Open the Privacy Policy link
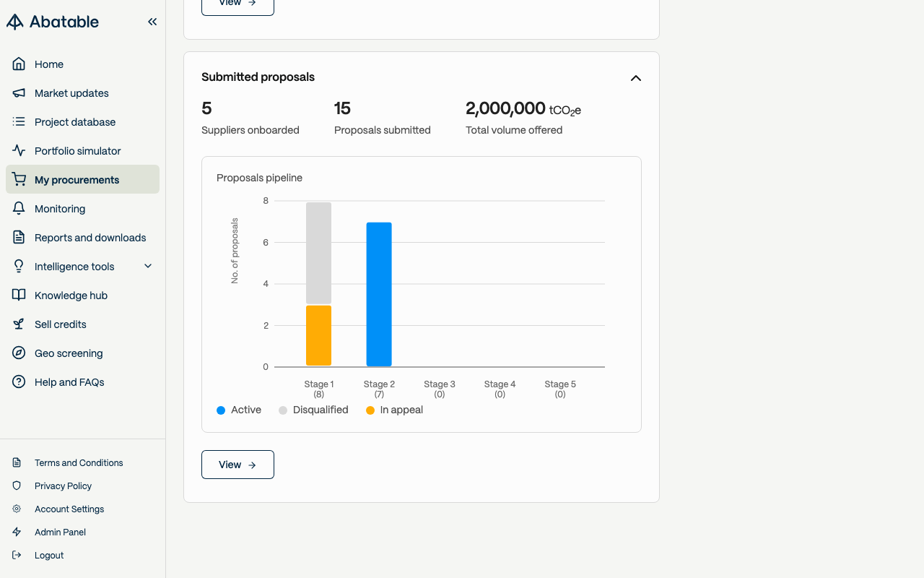924x578 pixels. (63, 486)
